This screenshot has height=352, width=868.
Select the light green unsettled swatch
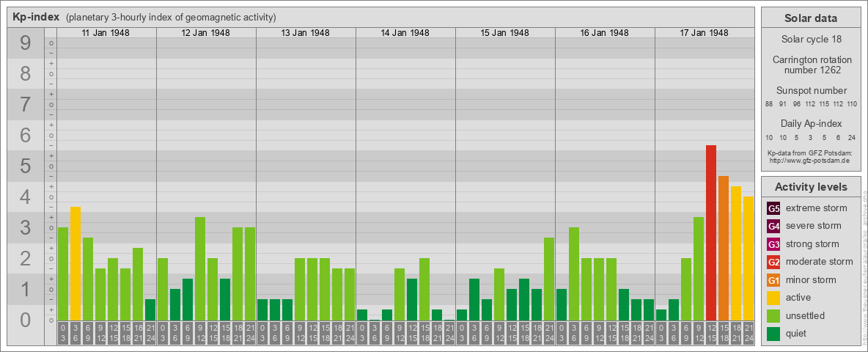coord(773,315)
